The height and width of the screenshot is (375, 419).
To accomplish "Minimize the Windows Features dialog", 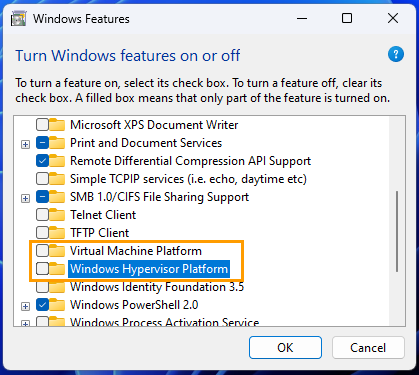I will [302, 18].
